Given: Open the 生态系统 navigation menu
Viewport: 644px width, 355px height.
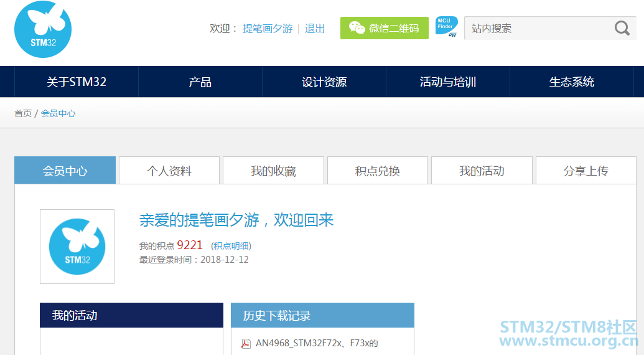Looking at the screenshot, I should tap(572, 82).
